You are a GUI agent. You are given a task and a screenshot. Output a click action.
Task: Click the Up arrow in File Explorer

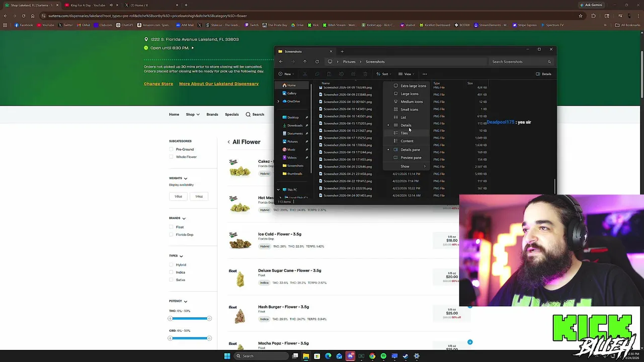tap(305, 62)
